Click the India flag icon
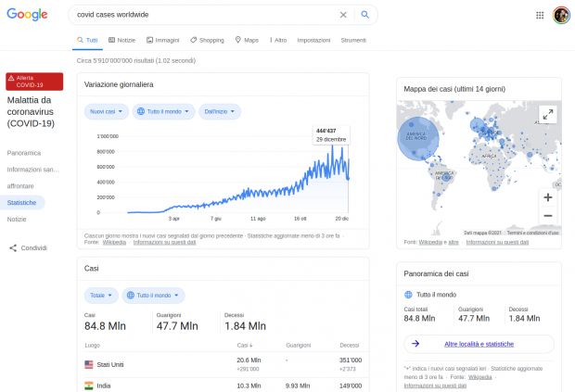The height and width of the screenshot is (392, 575). pyautogui.click(x=89, y=386)
